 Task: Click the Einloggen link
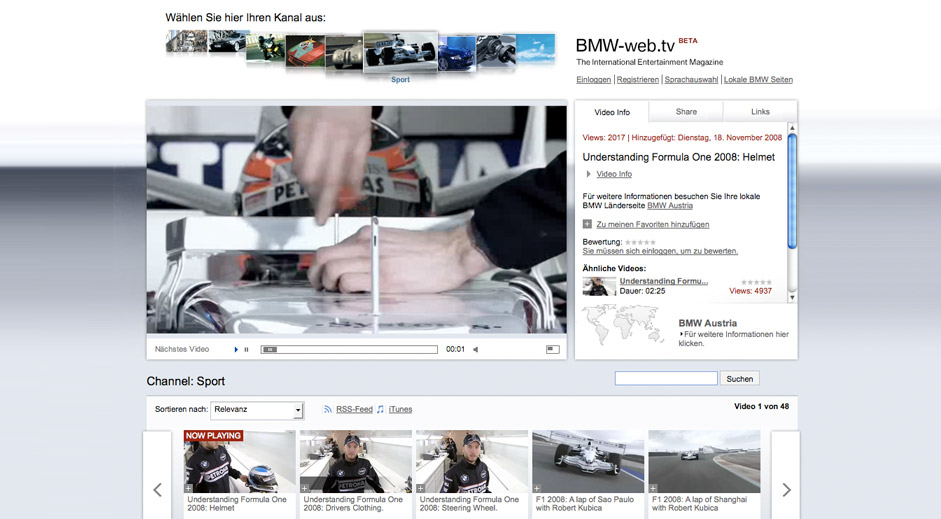coord(594,80)
